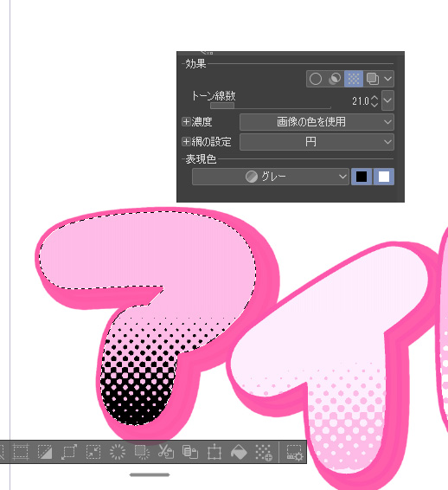Viewport: 448px width, 490px height.
Task: Click the black expression color swatch
Action: click(362, 177)
